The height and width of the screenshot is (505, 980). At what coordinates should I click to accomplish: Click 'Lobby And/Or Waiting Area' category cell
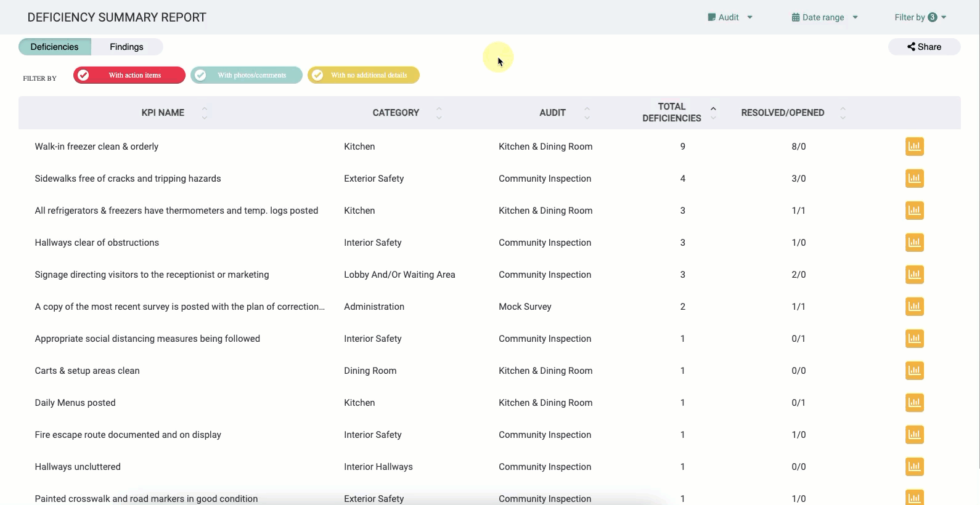(x=399, y=275)
